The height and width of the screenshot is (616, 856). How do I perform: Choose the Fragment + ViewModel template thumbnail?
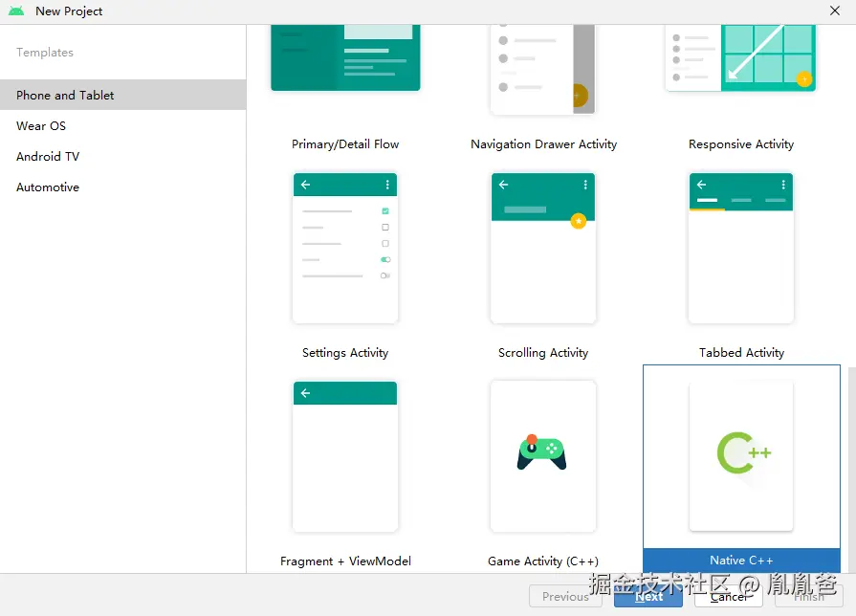click(x=345, y=456)
